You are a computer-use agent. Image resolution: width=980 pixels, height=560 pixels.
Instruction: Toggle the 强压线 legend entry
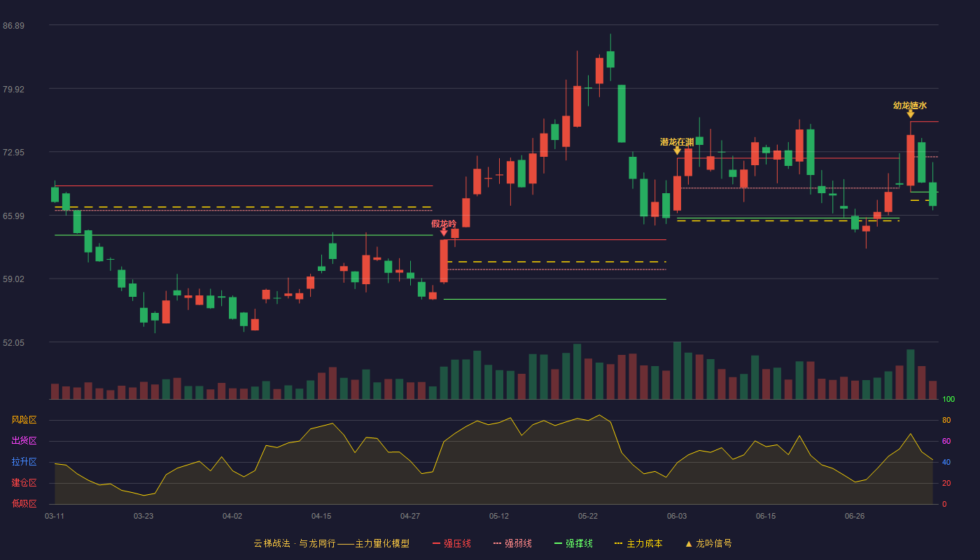(451, 544)
